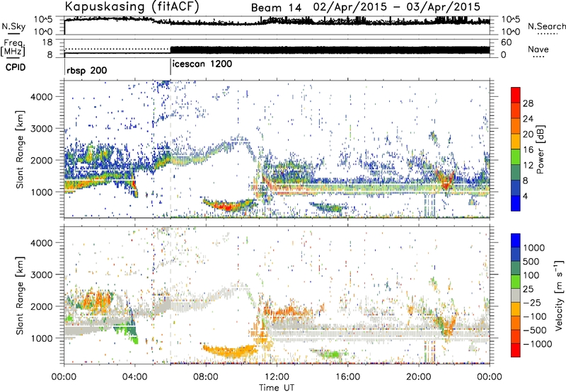566x392 pixels.
Task: Click the 'Velocity [m s⁻¹]' colorbar label
Action: point(559,295)
